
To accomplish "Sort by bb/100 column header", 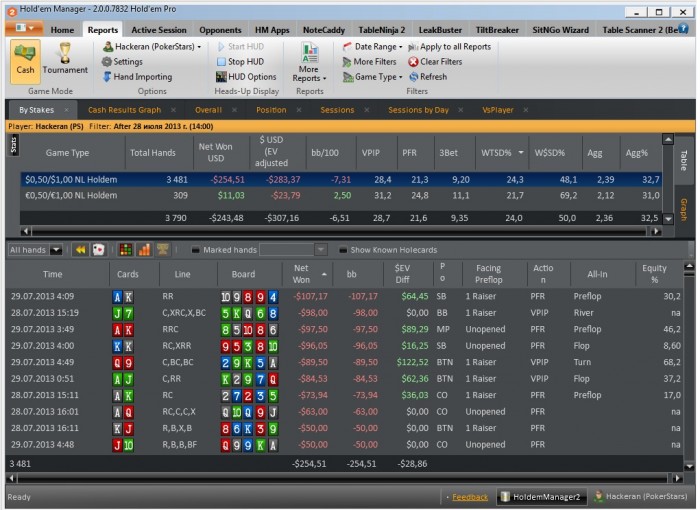I will click(325, 153).
